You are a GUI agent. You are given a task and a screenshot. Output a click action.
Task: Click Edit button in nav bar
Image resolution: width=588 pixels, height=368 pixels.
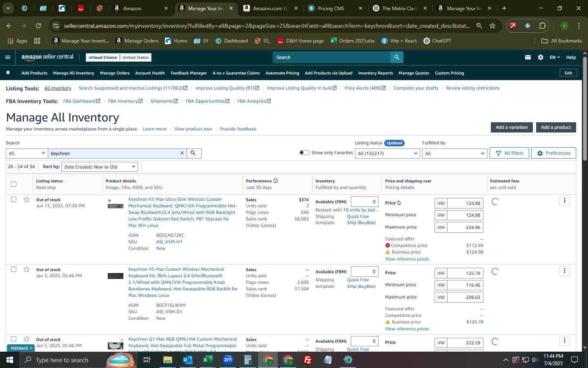568,73
